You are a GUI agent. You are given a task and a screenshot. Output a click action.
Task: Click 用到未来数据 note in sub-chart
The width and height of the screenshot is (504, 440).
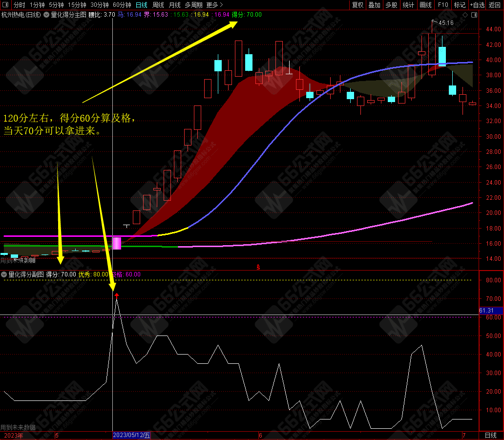[x=18, y=427]
